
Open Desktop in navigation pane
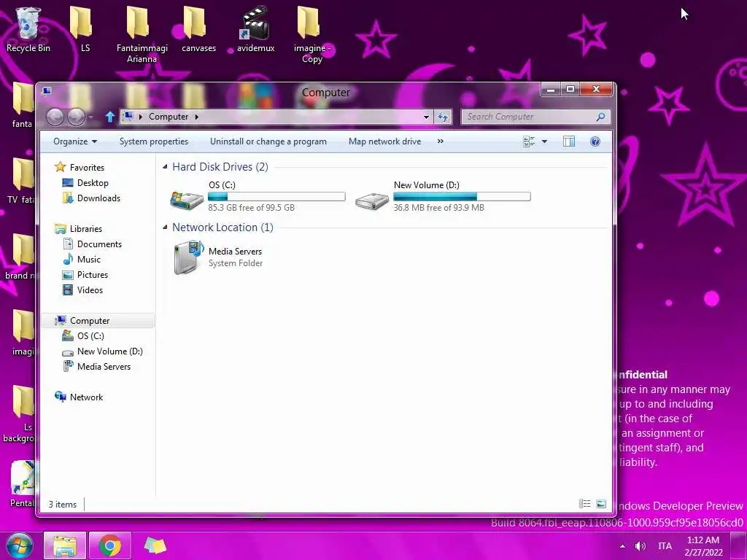[x=93, y=183]
